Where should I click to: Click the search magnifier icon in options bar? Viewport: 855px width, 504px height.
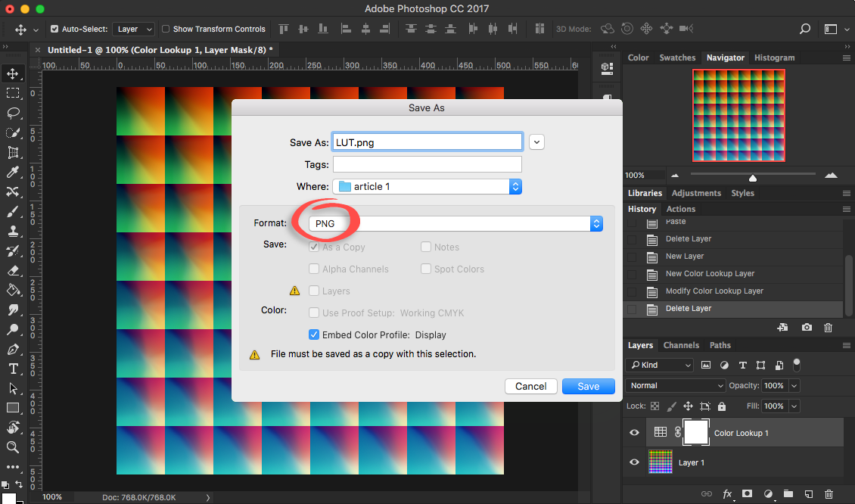coord(805,29)
